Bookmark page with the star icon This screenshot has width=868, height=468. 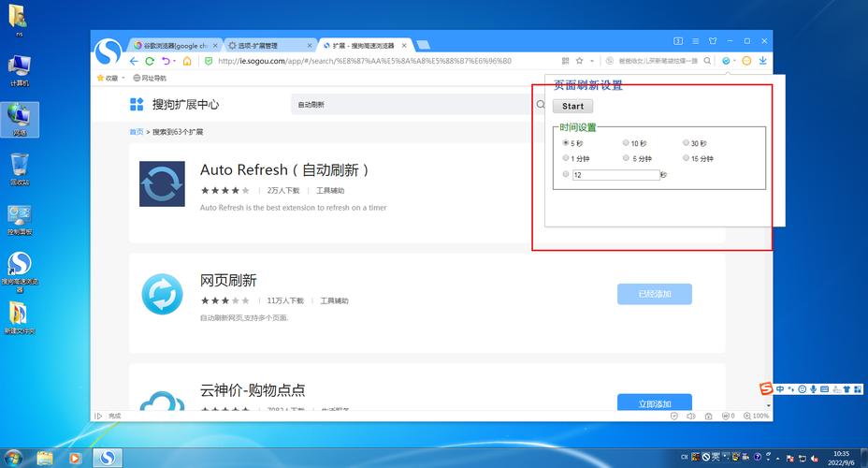579,61
